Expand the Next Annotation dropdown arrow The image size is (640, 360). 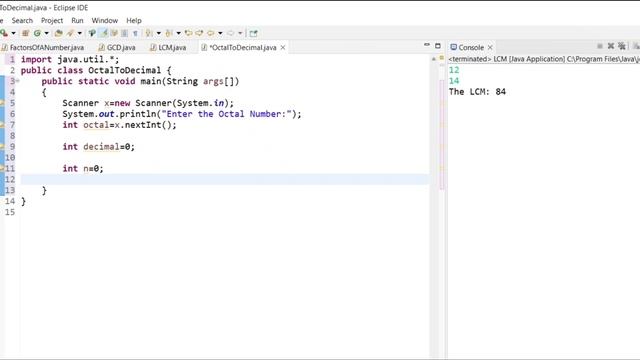point(158,33)
